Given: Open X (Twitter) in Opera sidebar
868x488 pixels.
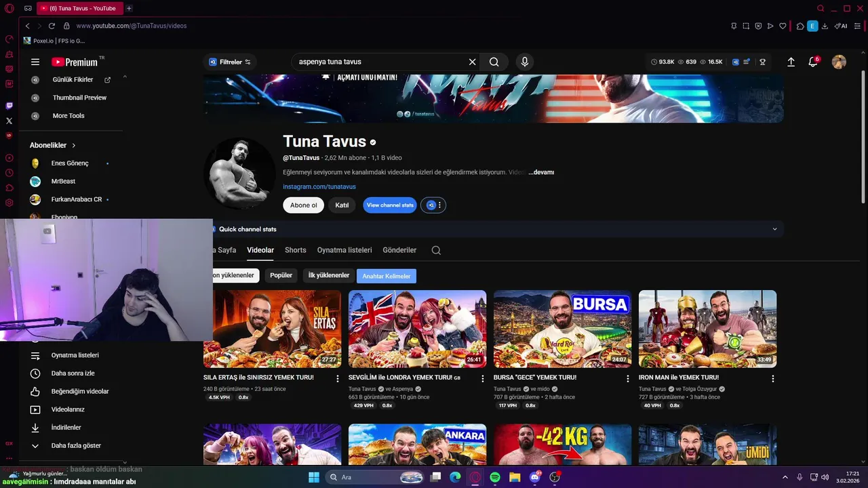Looking at the screenshot, I should click(x=9, y=121).
